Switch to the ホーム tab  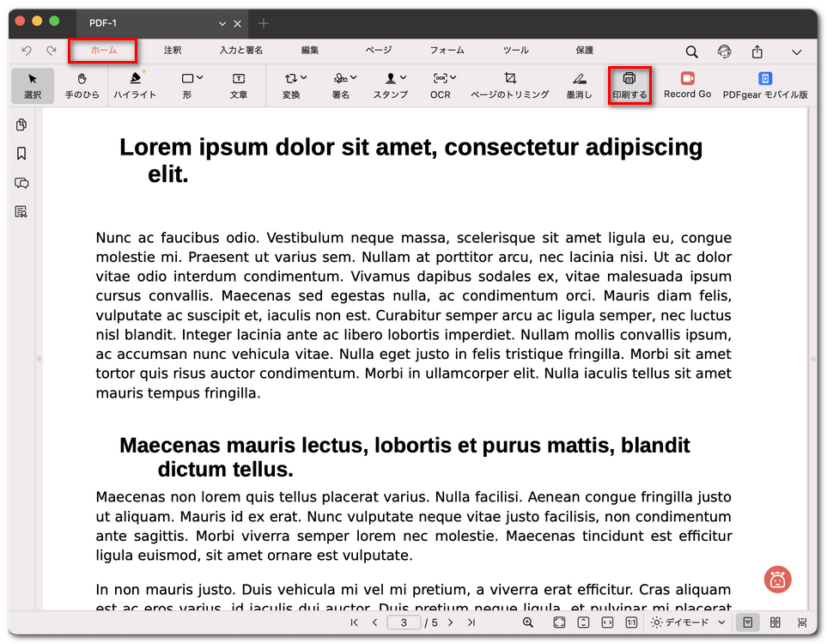(103, 51)
